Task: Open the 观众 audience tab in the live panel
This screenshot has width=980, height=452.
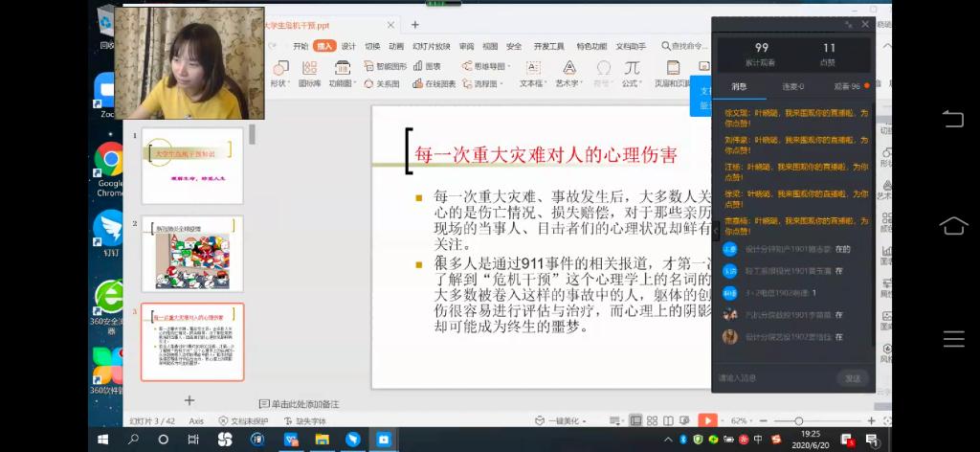Action: [x=846, y=86]
